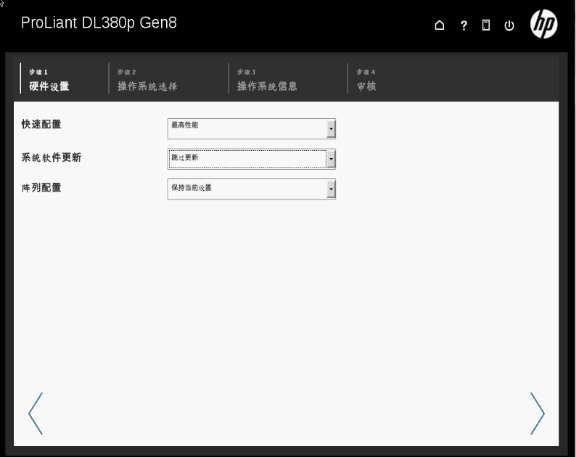576x457 pixels.
Task: Click the 系统软件更新 label
Action: click(51, 158)
